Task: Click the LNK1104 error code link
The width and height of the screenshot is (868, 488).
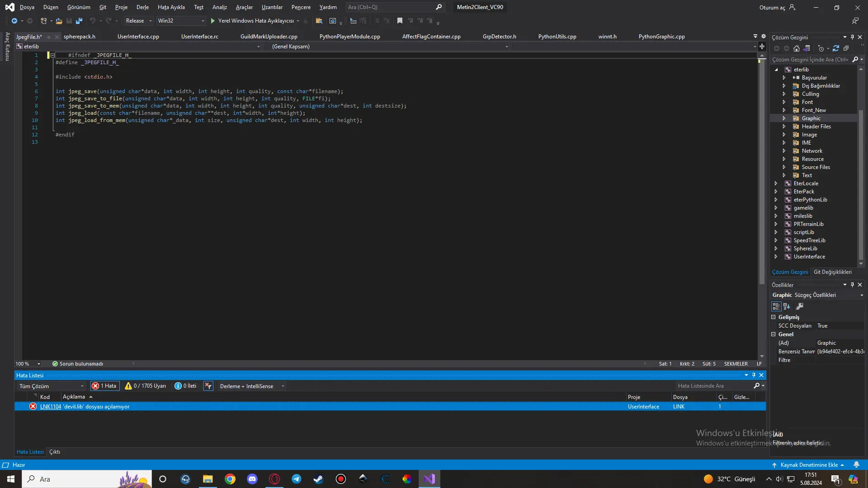Action: (x=50, y=407)
